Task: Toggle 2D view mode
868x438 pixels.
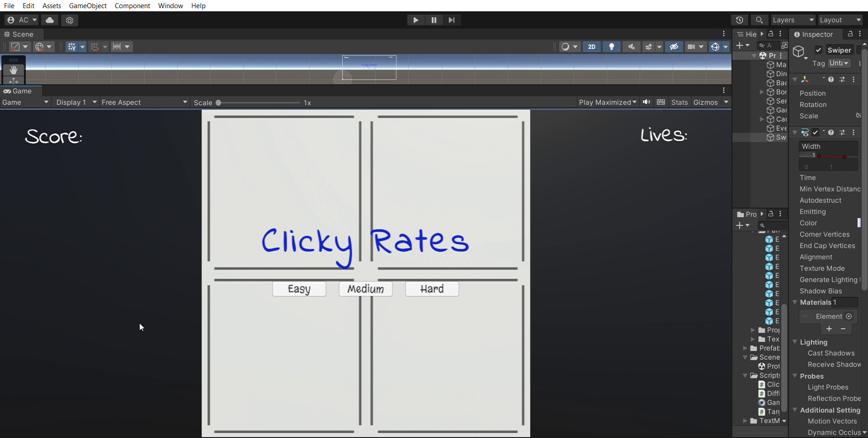Action: tap(592, 47)
